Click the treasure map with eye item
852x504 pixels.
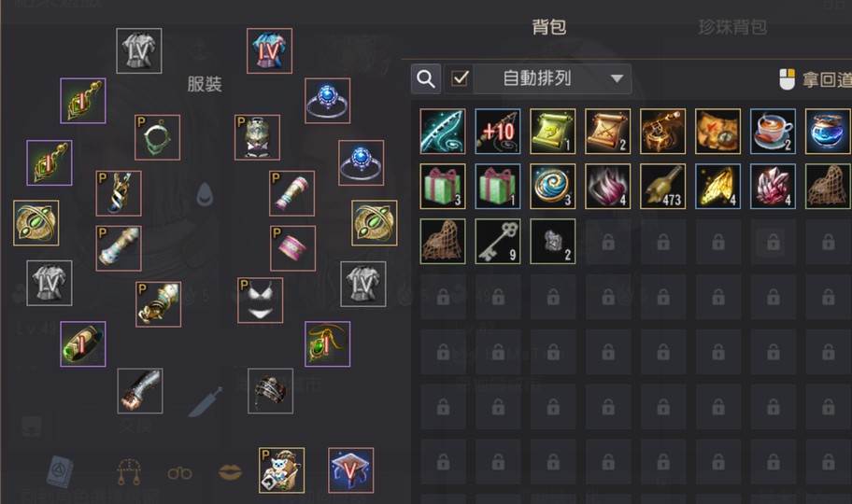[x=717, y=131]
